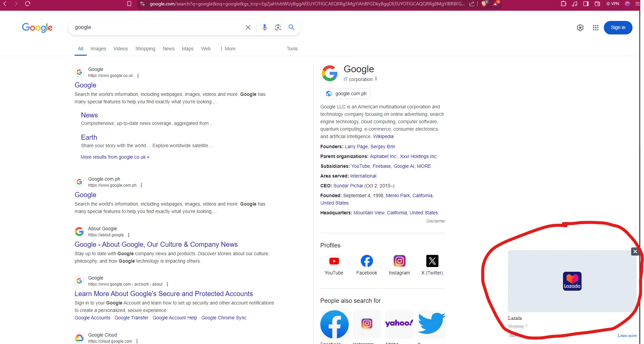Open Learn More About Google's Secure Accounts
The height and width of the screenshot is (344, 644).
click(164, 294)
